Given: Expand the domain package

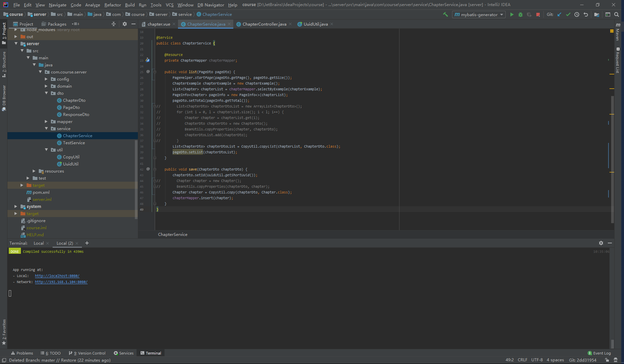Looking at the screenshot, I should point(47,86).
